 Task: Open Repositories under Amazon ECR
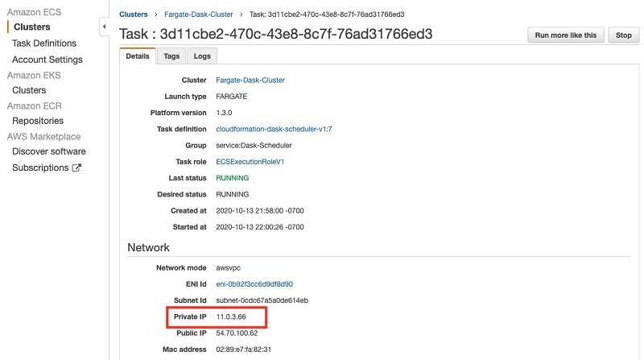(x=38, y=121)
